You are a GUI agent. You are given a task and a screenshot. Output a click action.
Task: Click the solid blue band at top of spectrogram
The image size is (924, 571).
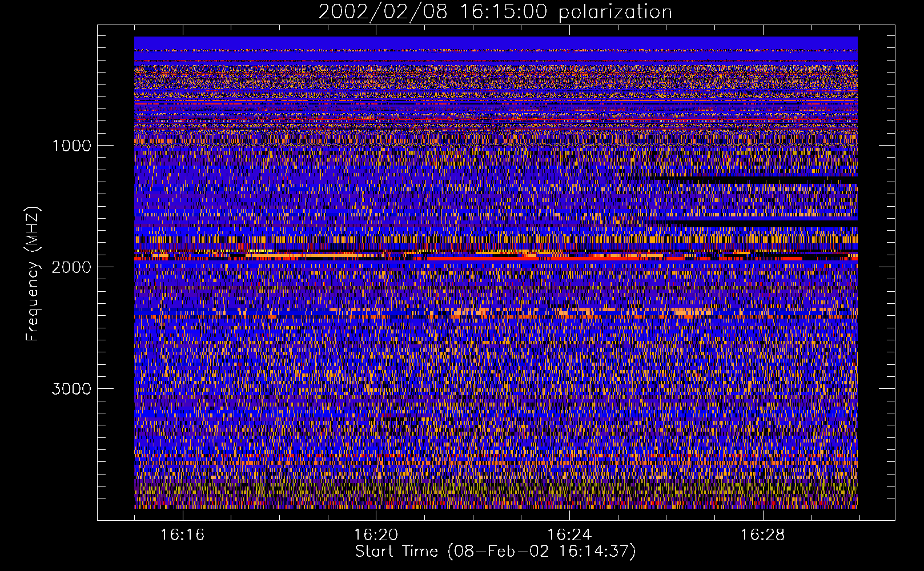[496, 43]
